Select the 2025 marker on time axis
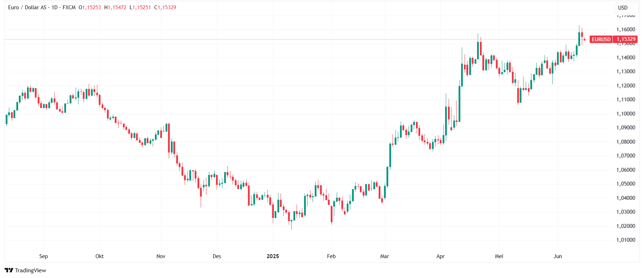This screenshot has width=644, height=278. pos(273,256)
